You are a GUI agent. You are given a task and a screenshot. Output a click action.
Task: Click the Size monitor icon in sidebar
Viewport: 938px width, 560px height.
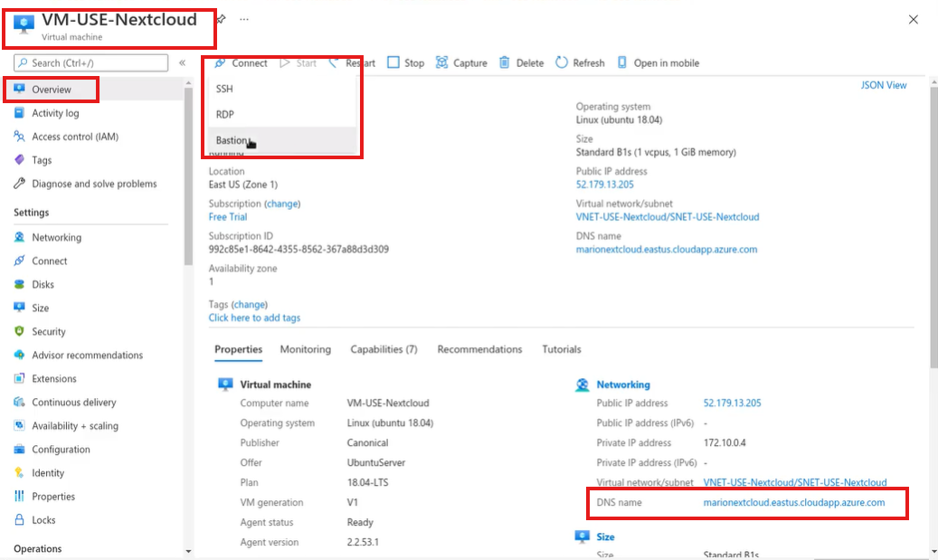tap(19, 308)
